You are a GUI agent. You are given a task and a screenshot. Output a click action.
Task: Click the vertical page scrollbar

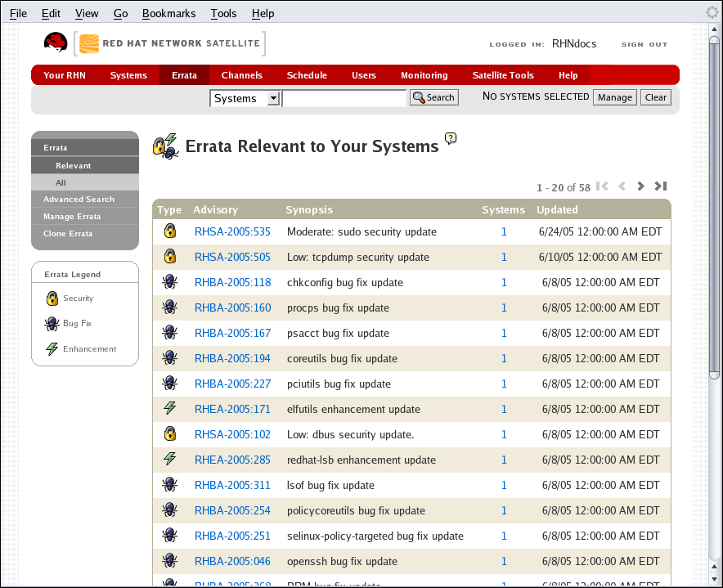(x=715, y=204)
